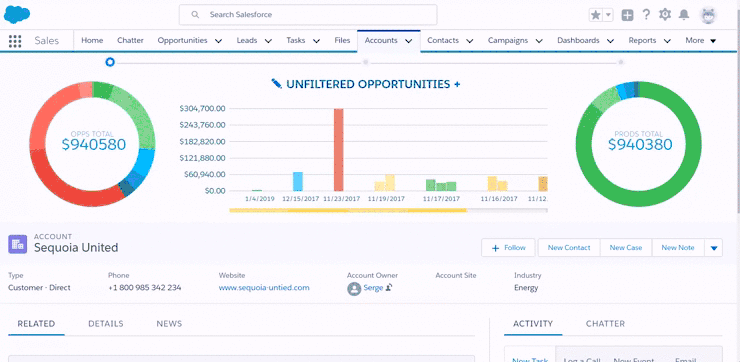The image size is (740, 362).
Task: Go to the Home tab
Action: tap(92, 41)
